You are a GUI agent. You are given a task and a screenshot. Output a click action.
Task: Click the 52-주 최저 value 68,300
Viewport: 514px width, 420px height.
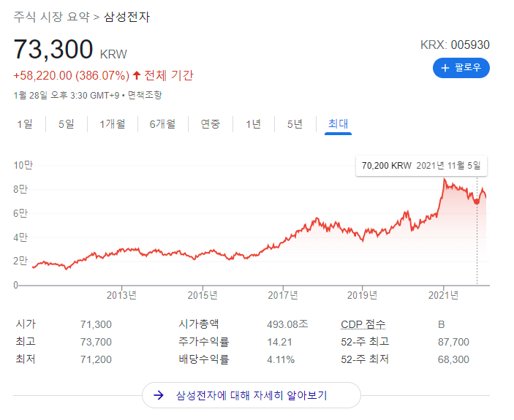click(x=453, y=360)
